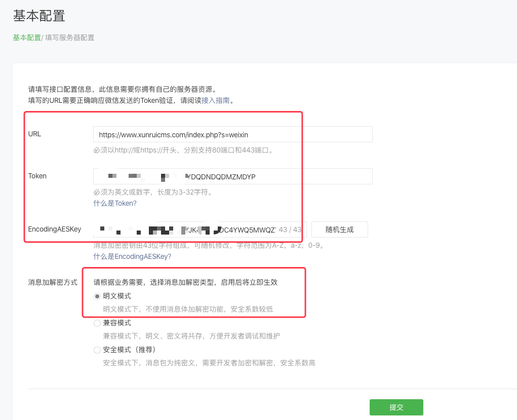Select the 兼容模式 radio button
This screenshot has width=517, height=420.
[x=97, y=323]
